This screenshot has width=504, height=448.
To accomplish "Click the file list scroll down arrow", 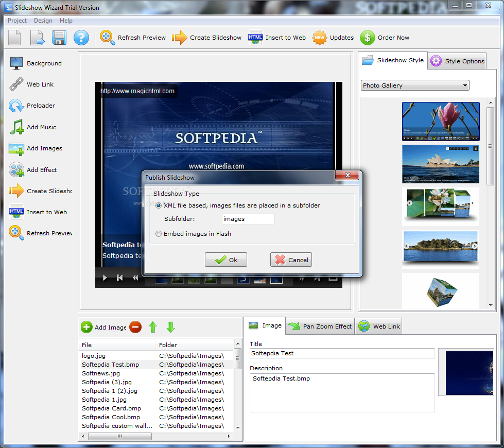I will click(238, 428).
